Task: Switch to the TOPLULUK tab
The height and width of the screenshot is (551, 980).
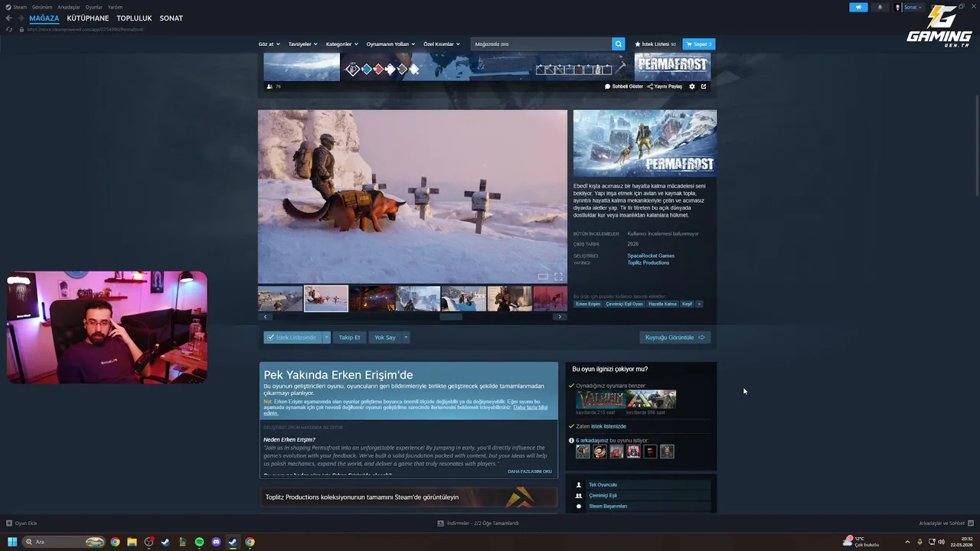Action: (135, 18)
